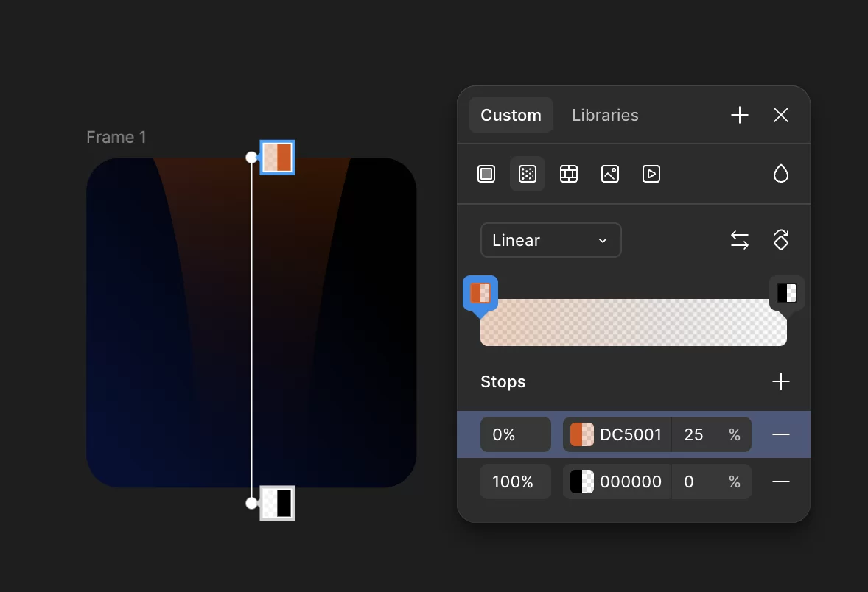The height and width of the screenshot is (592, 868).
Task: Select the video fill type icon
Action: coord(651,174)
